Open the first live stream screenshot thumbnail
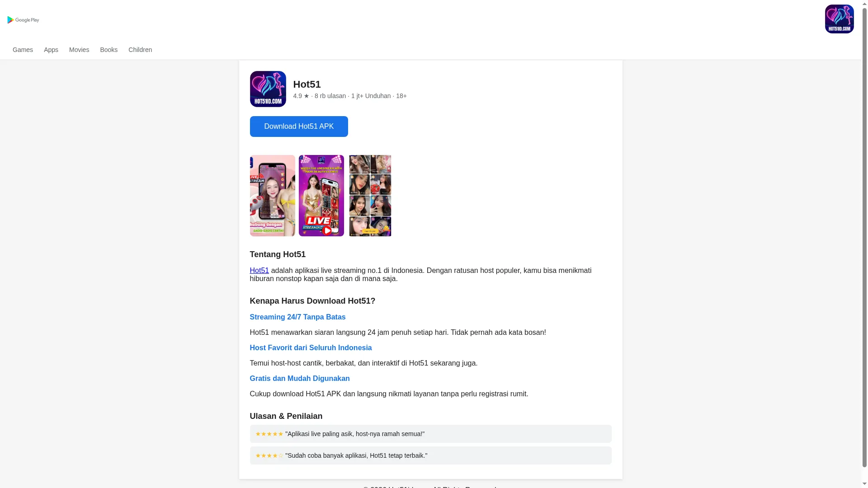 [x=272, y=196]
